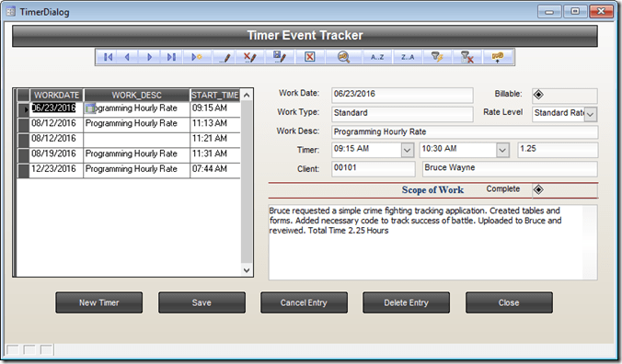Click the Work Desc input field

pos(465,132)
